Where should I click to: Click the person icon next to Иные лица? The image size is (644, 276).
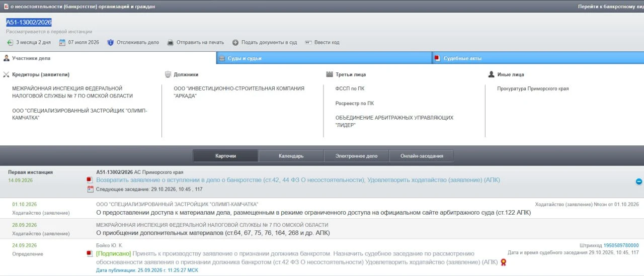pyautogui.click(x=492, y=74)
